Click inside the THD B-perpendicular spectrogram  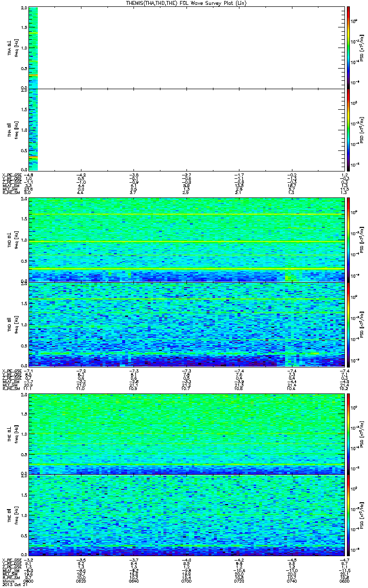coord(187,239)
